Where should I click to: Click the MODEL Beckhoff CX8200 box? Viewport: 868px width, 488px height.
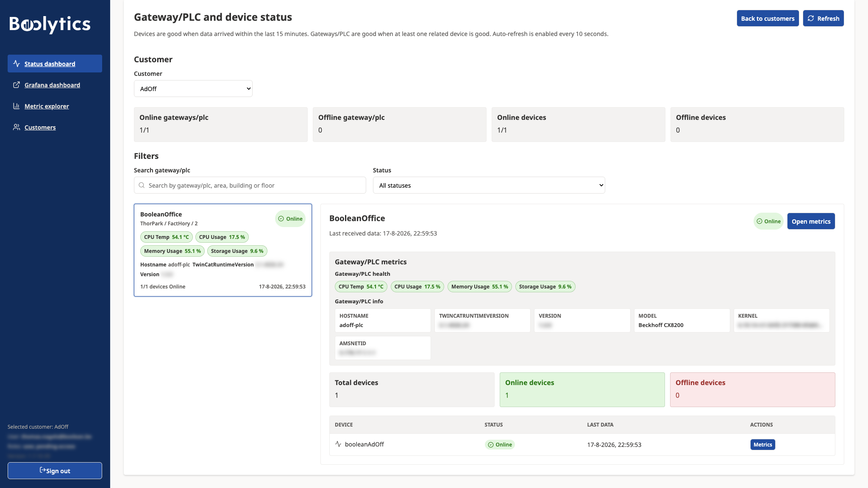[682, 320]
